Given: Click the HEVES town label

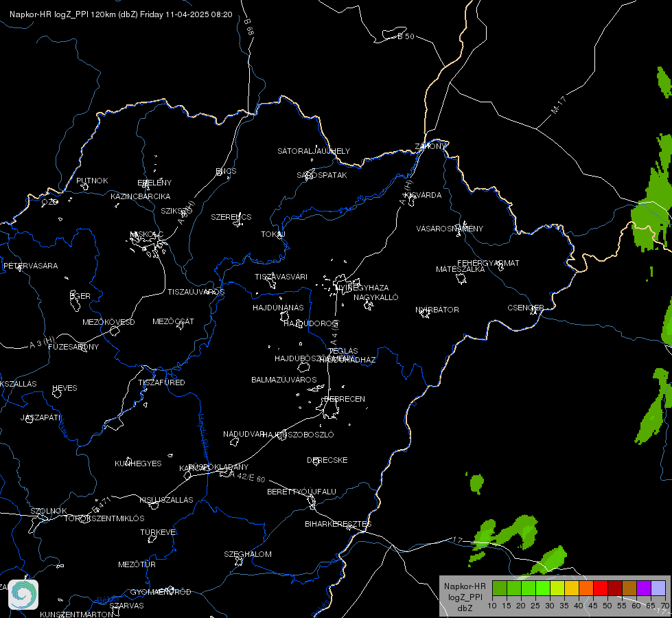Looking at the screenshot, I should click(x=65, y=388).
